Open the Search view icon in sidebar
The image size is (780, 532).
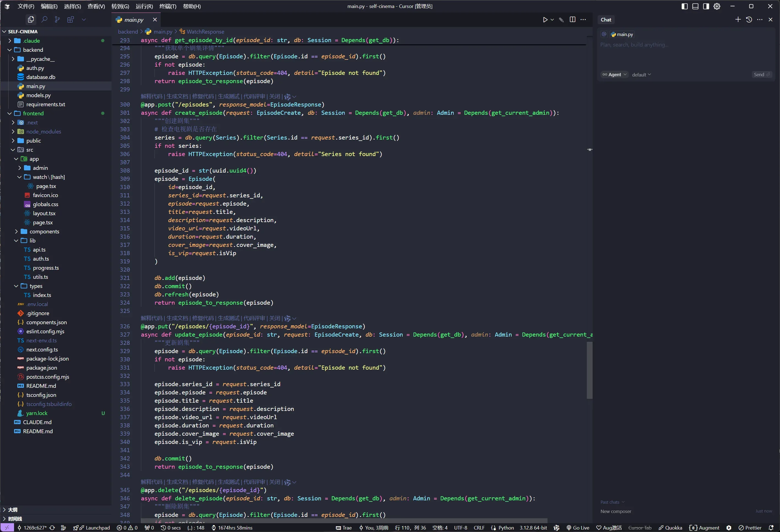tap(44, 20)
